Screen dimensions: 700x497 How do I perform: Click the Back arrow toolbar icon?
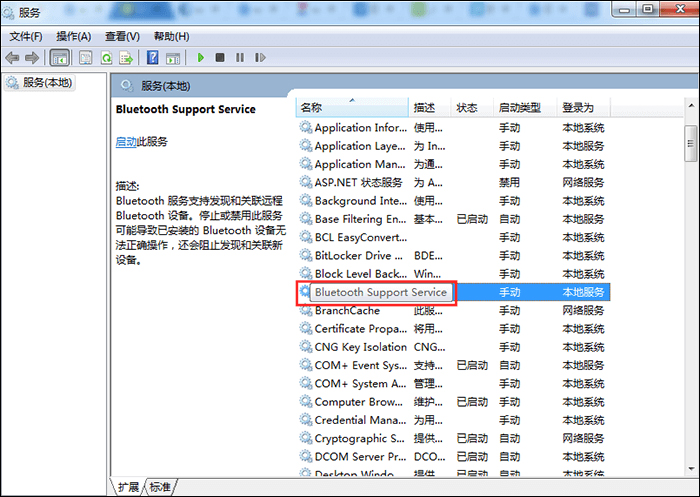point(13,58)
